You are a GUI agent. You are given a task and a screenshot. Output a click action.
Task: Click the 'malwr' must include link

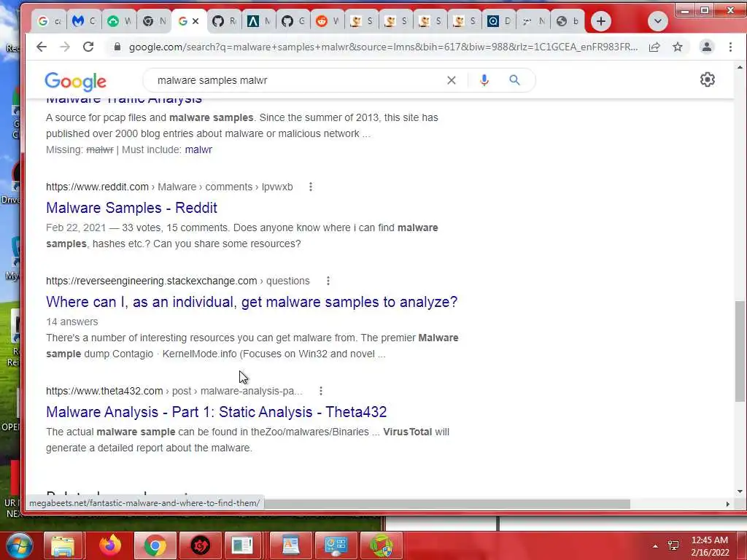(198, 149)
